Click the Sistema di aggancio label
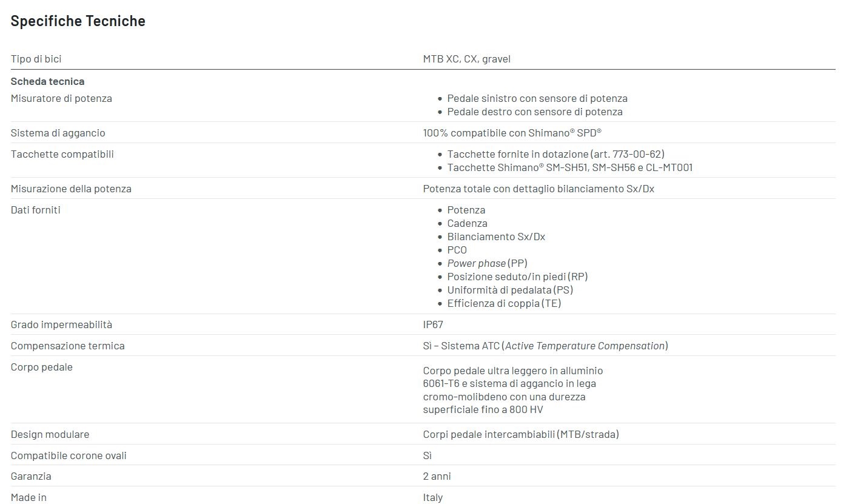Image resolution: width=852 pixels, height=504 pixels. [58, 133]
